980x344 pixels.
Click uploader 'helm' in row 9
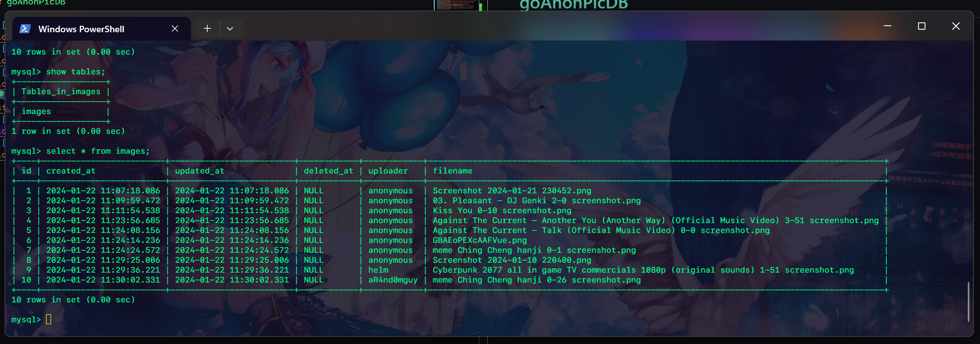378,270
